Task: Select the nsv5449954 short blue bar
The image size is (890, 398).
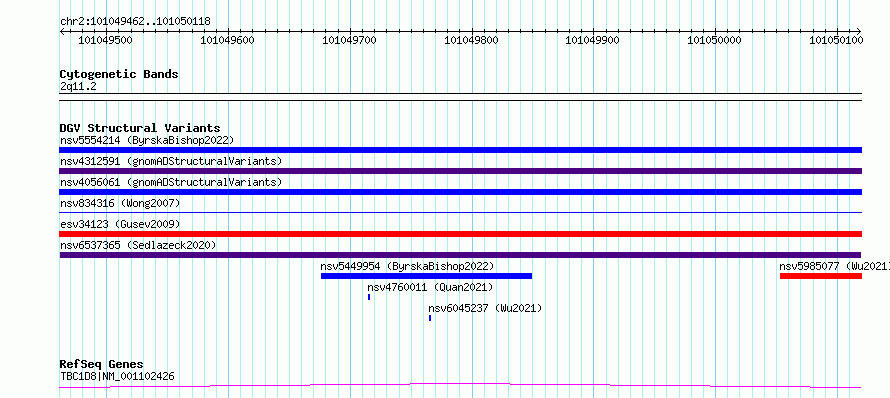Action: coord(426,276)
